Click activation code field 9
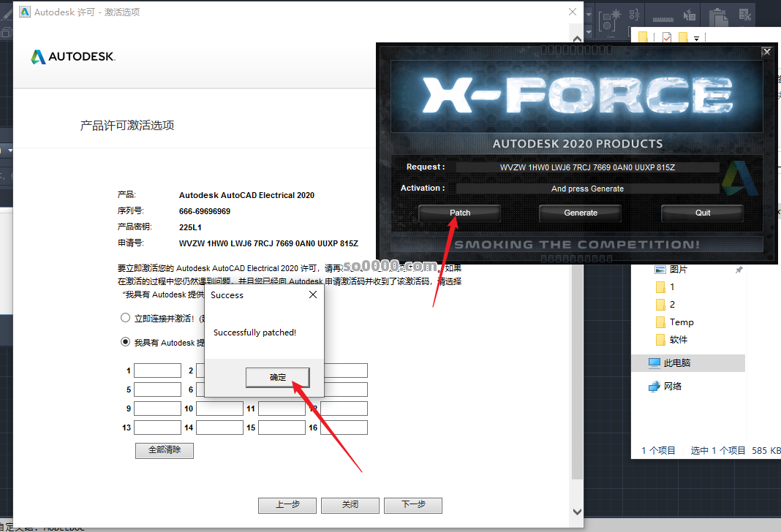Image resolution: width=781 pixels, height=532 pixels. click(x=157, y=408)
